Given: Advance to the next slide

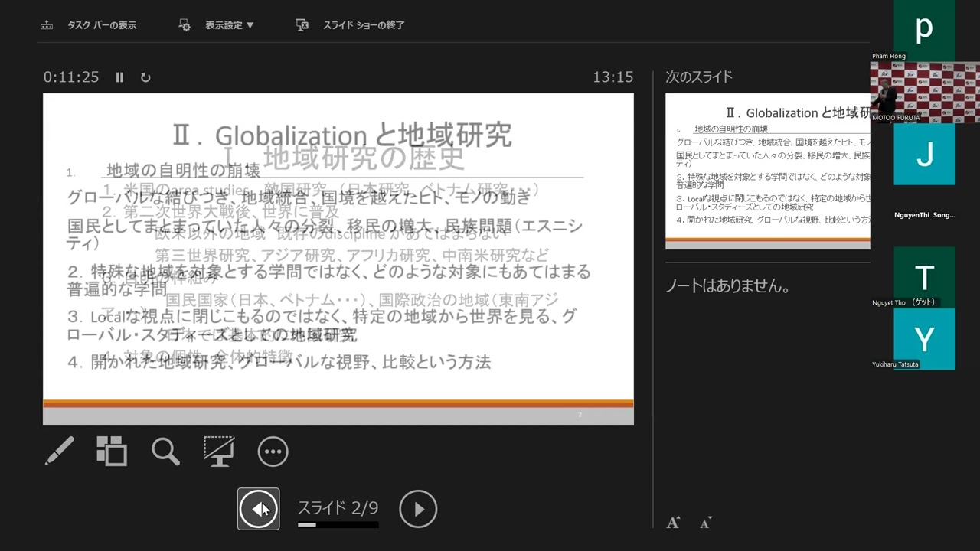Looking at the screenshot, I should point(418,509).
